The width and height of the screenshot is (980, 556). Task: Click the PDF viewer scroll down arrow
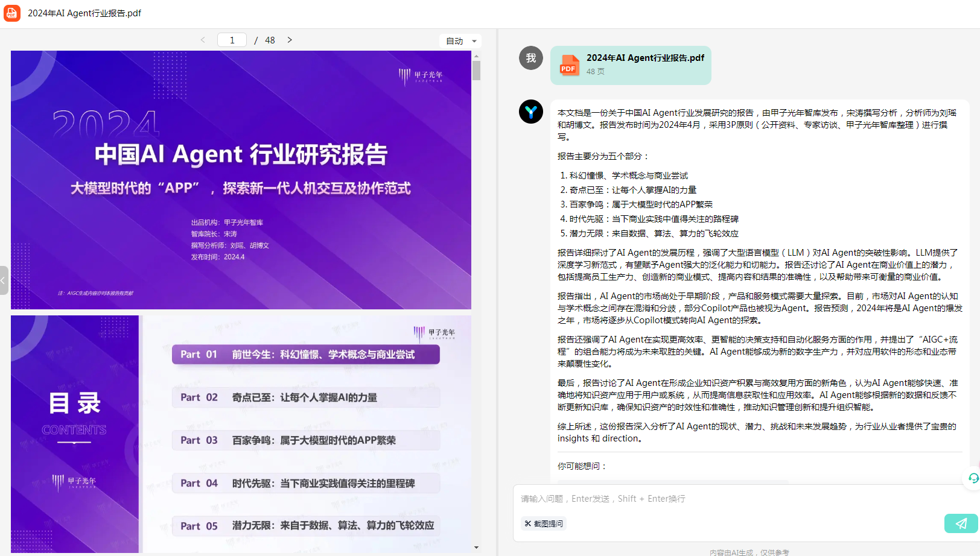tap(477, 548)
